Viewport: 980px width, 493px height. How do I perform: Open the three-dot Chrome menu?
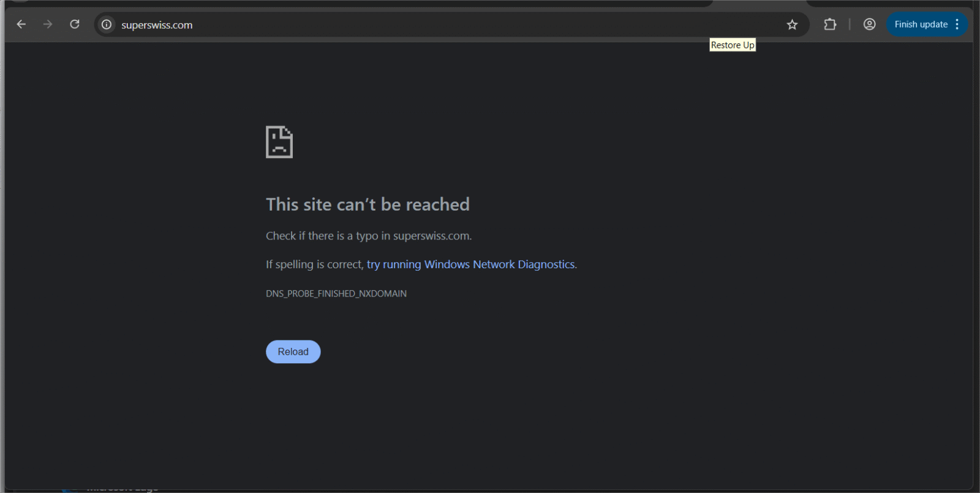(957, 24)
